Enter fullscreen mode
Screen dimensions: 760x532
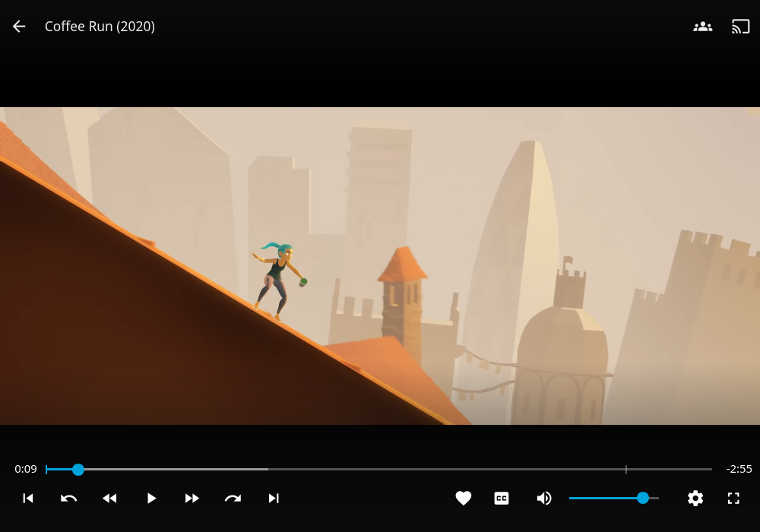(734, 498)
